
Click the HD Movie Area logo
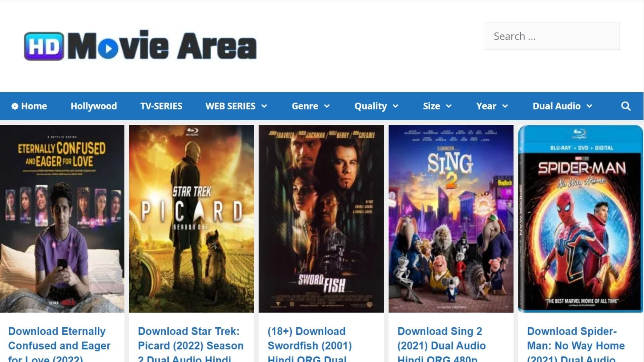140,46
